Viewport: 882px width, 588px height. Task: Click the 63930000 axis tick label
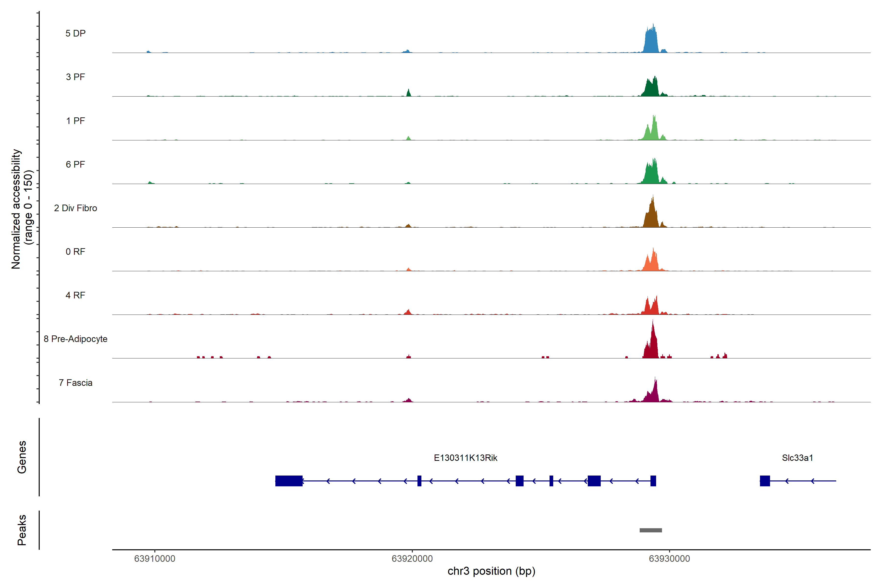point(669,559)
